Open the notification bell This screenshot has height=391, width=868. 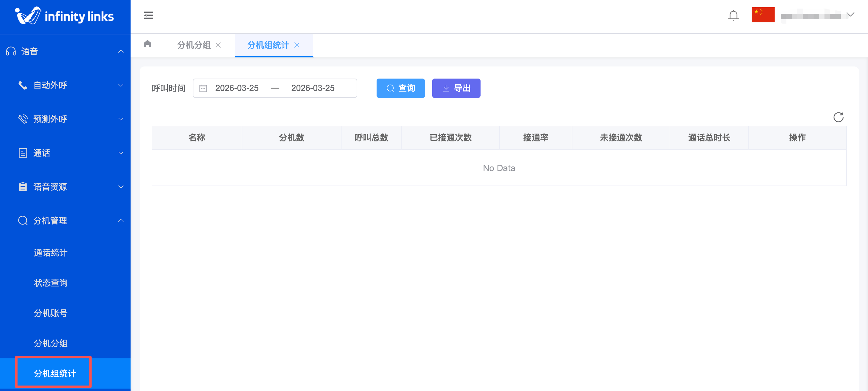(733, 15)
